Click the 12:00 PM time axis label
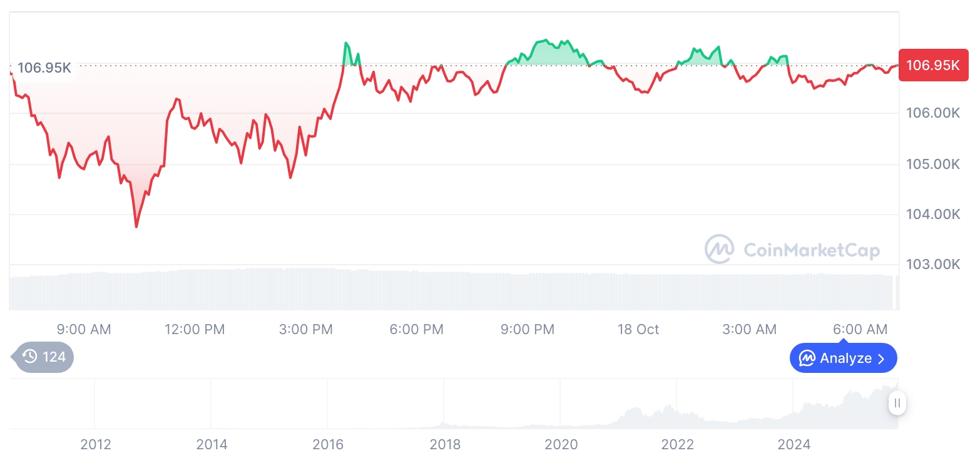Viewport: 980px width, 458px height. pos(195,330)
